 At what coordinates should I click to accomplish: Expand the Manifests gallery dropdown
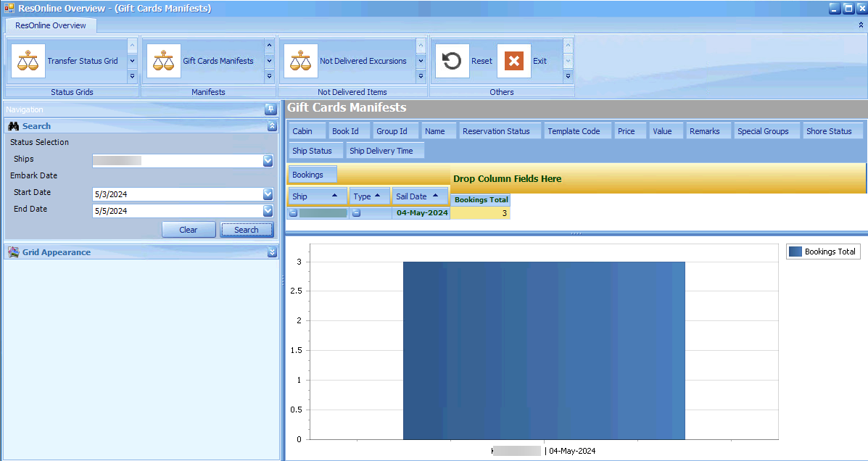click(x=269, y=76)
